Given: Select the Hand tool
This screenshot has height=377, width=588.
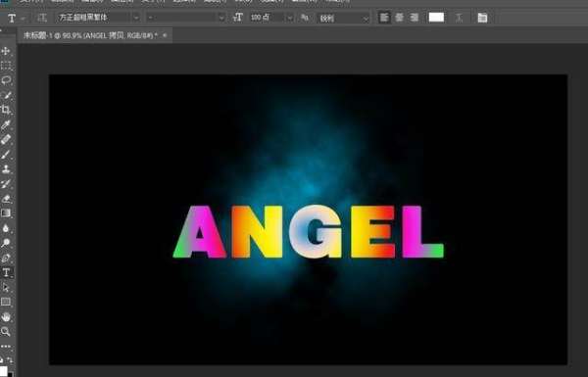Looking at the screenshot, I should (x=6, y=317).
